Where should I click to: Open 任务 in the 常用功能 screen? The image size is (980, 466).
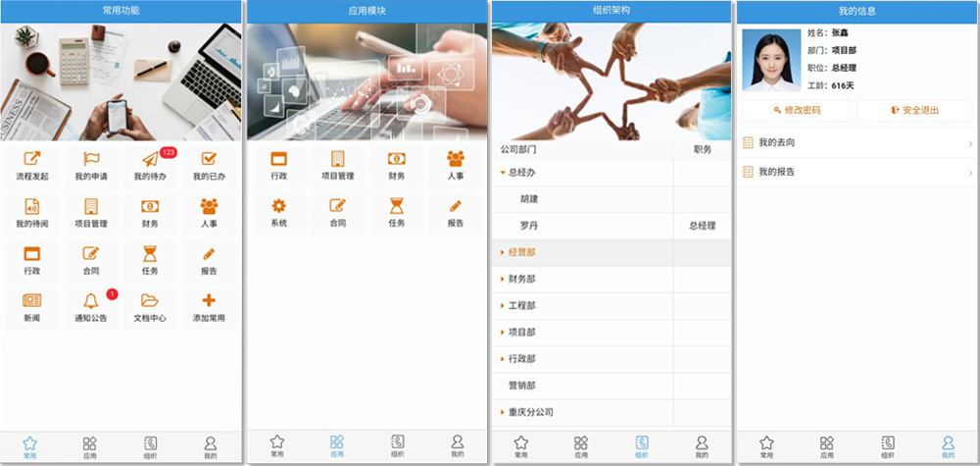click(150, 261)
